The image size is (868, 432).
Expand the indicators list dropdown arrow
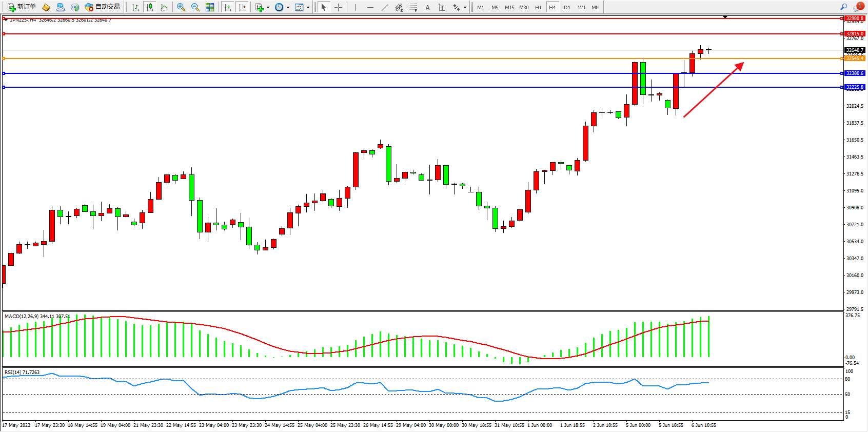268,8
